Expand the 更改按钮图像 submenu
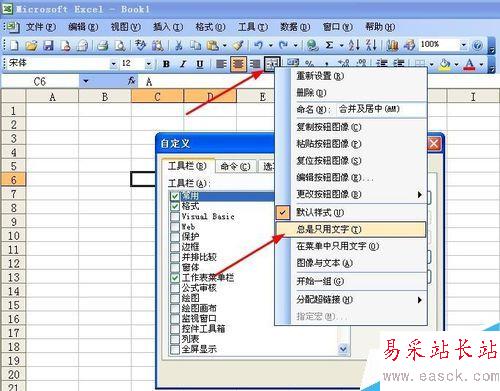This screenshot has height=391, width=500. pos(350,194)
